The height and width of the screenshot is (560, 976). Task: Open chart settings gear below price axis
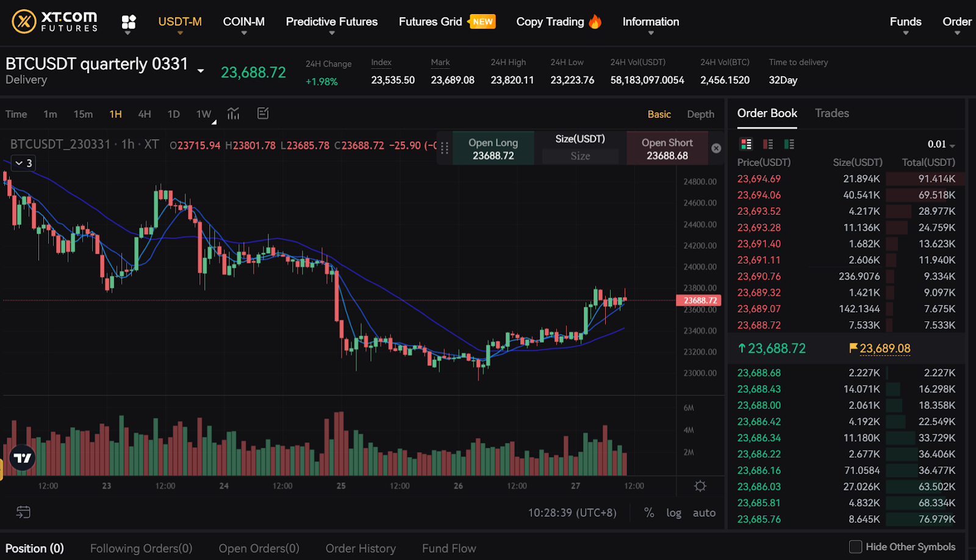point(700,486)
